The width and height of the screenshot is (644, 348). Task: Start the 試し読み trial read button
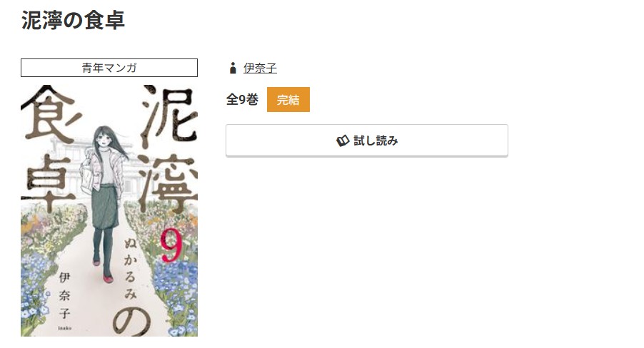367,140
